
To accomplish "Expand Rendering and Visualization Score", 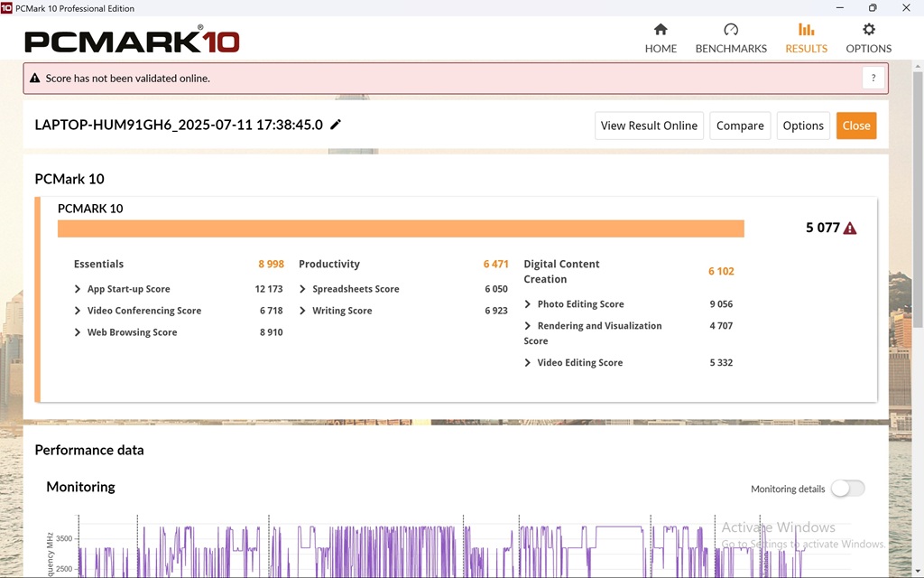I will tap(528, 326).
